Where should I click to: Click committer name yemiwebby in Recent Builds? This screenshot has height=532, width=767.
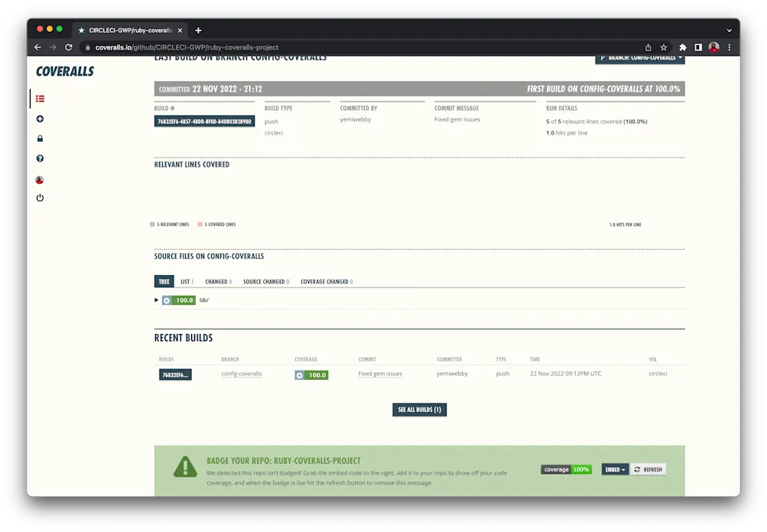coord(452,374)
